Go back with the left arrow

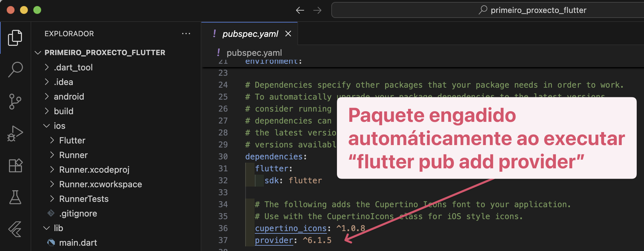point(300,10)
